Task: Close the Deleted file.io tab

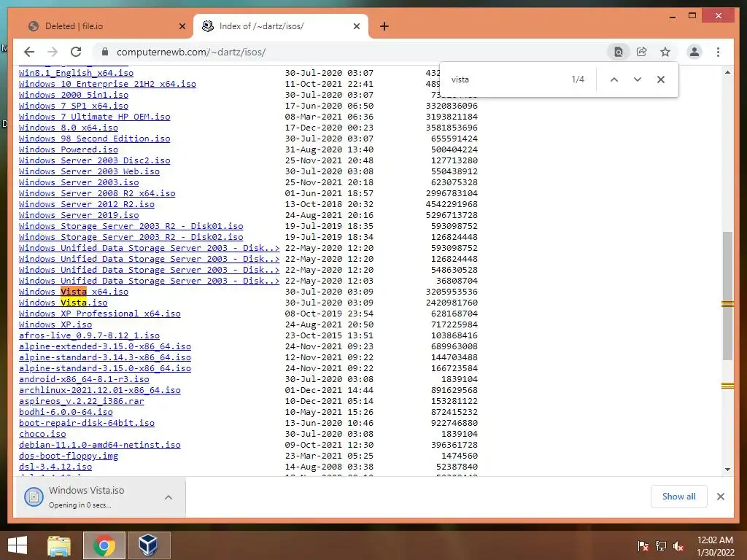Action: point(182,26)
